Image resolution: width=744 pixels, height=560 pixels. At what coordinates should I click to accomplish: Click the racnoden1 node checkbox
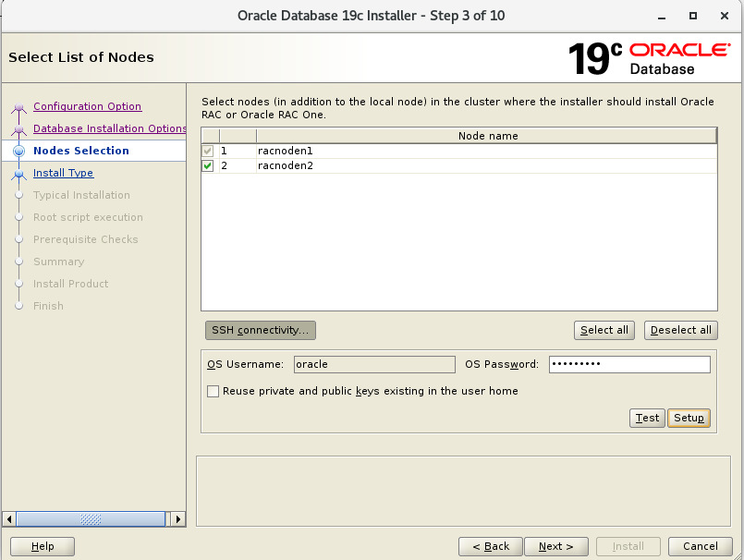[x=208, y=151]
